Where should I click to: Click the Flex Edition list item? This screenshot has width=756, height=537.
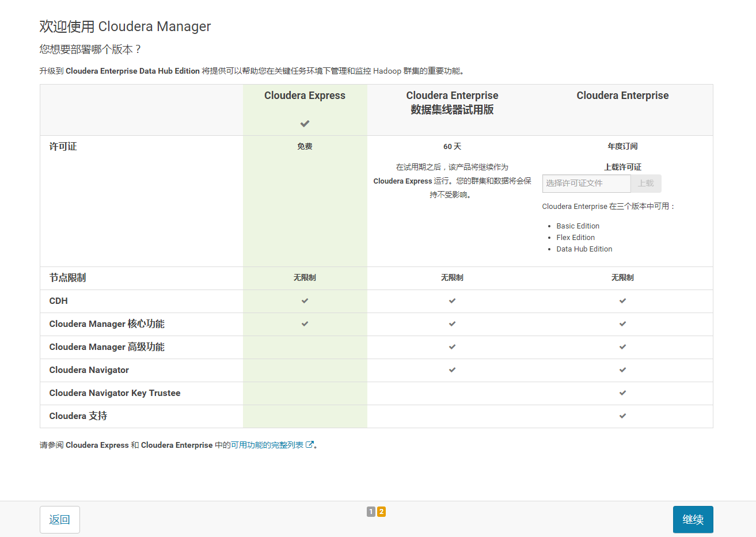tap(575, 238)
